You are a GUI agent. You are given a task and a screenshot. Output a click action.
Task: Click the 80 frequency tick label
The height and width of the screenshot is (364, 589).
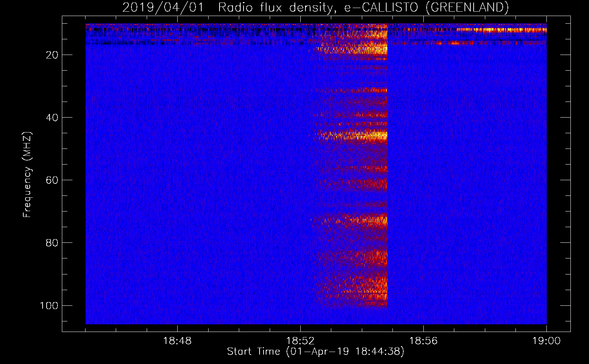(52, 243)
